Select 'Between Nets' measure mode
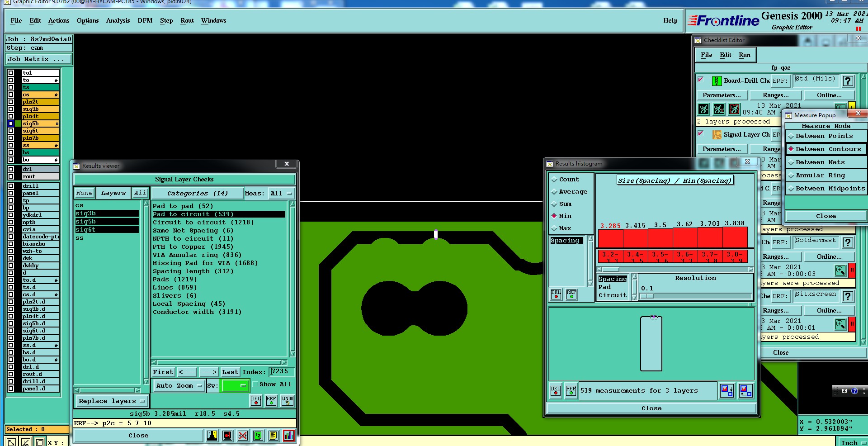This screenshot has height=446, width=868. [826, 162]
